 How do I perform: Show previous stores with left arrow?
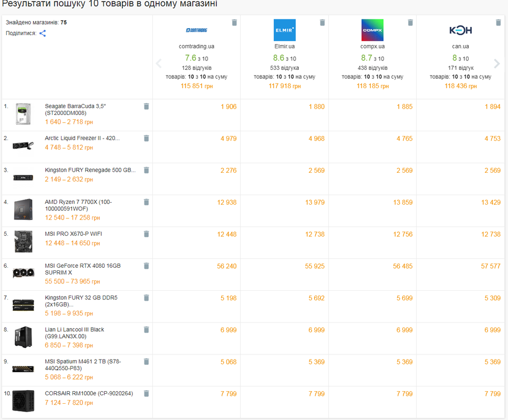(x=159, y=64)
